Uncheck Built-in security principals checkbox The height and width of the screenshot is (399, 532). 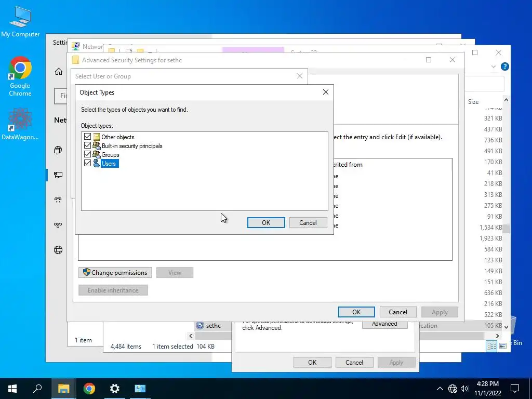87,145
